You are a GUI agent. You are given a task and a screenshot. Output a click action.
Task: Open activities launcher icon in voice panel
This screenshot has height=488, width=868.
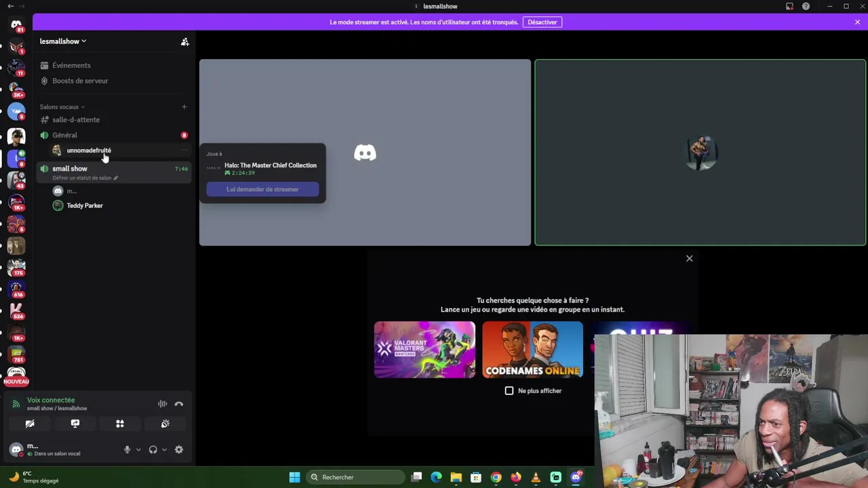point(120,424)
